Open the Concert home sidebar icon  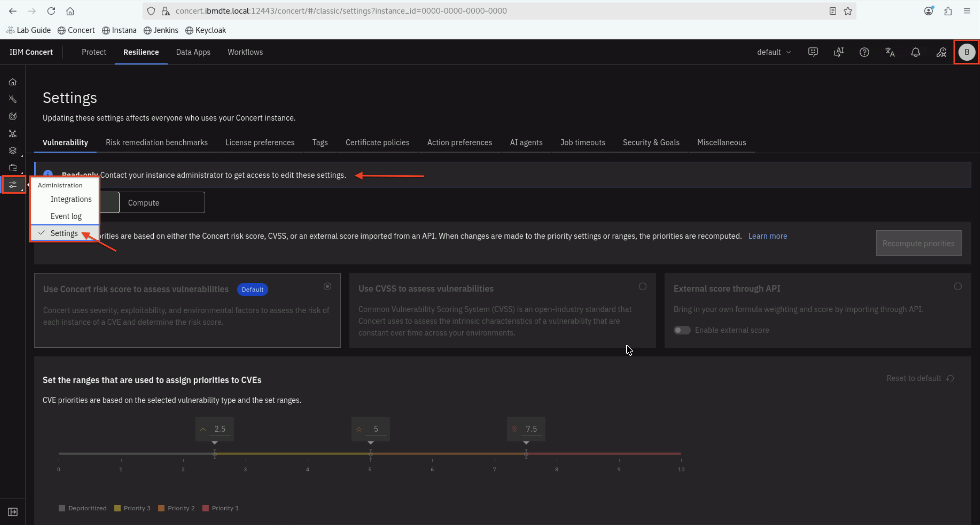tap(12, 82)
